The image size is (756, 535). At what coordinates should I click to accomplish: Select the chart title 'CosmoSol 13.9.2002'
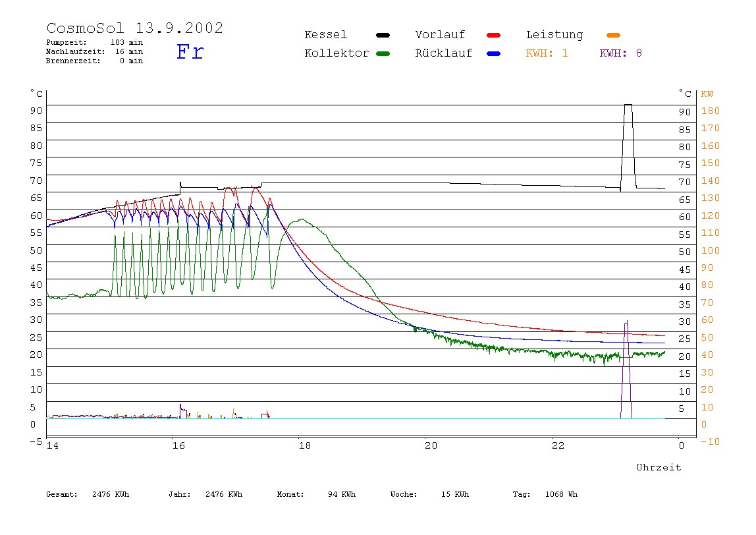pyautogui.click(x=135, y=28)
